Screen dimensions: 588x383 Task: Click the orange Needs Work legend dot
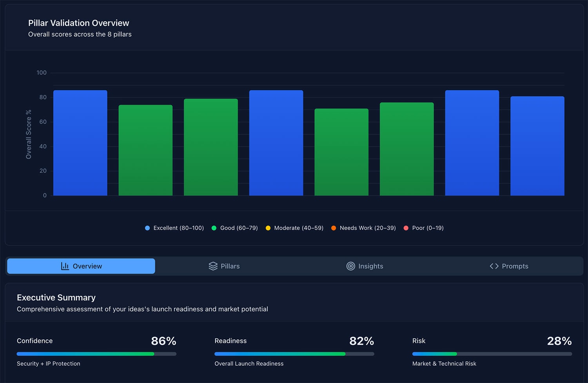[x=334, y=228]
